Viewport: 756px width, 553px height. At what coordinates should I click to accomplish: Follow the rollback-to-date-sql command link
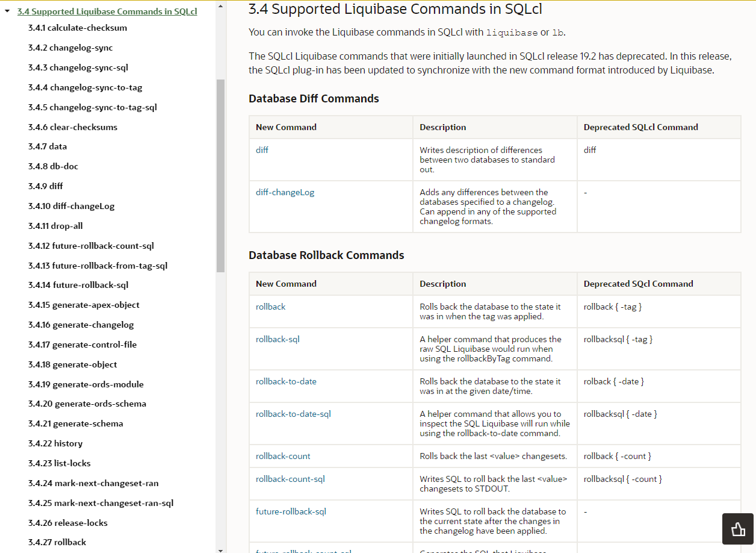(293, 414)
